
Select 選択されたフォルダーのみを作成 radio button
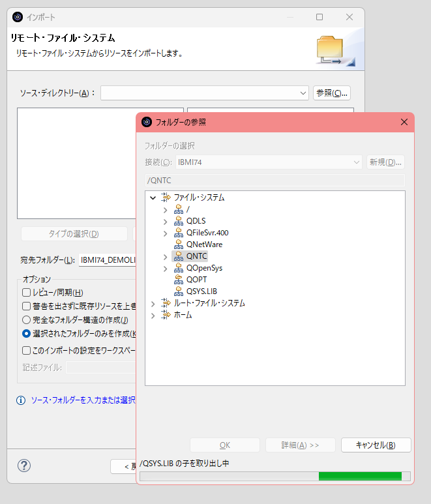coord(26,334)
